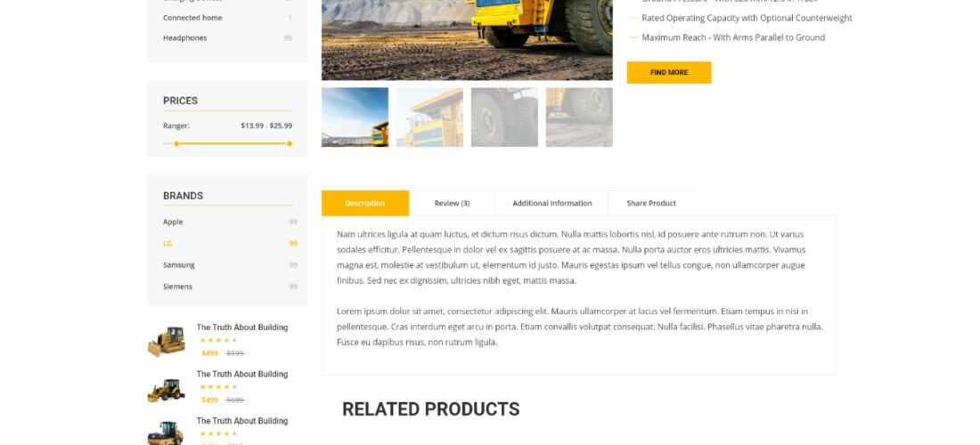Switch to the Review (3) tab
The height and width of the screenshot is (445, 980).
[452, 204]
